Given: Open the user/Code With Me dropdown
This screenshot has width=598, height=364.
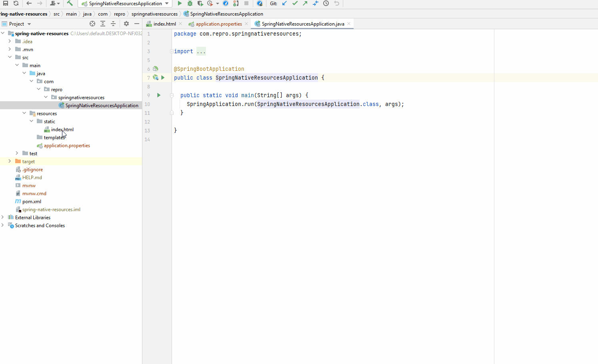Looking at the screenshot, I should (55, 3).
